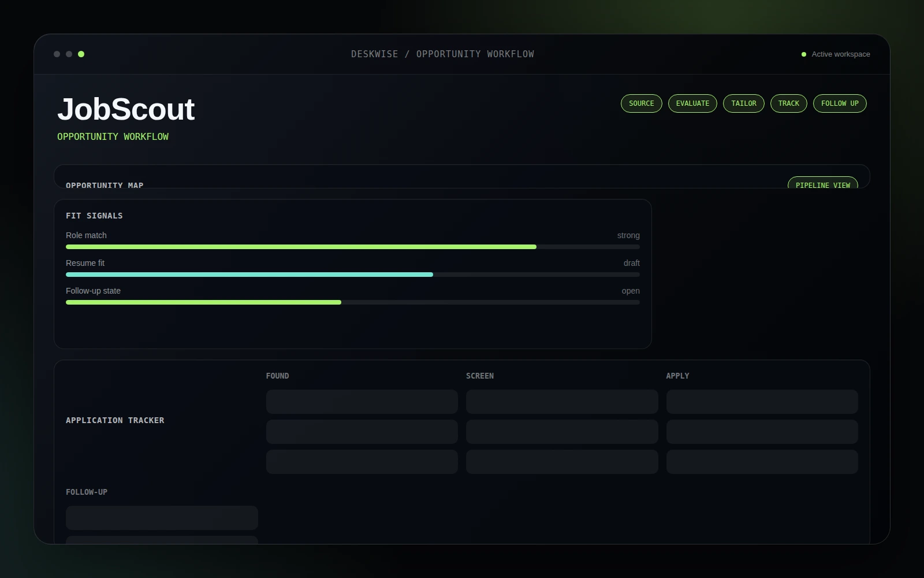This screenshot has height=578, width=924.
Task: Open the FOLLOW UP stage pill
Action: point(840,103)
